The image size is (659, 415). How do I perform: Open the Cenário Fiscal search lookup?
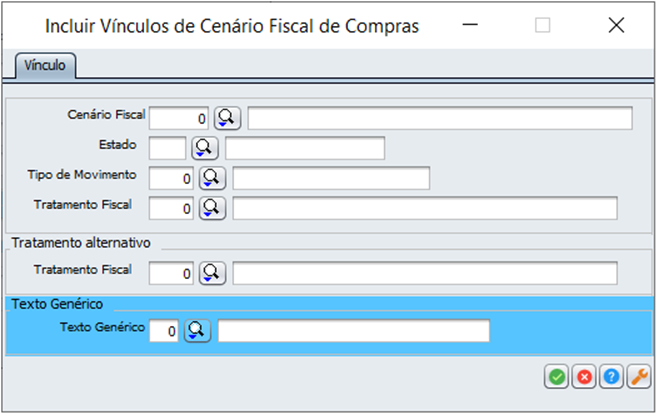(228, 118)
